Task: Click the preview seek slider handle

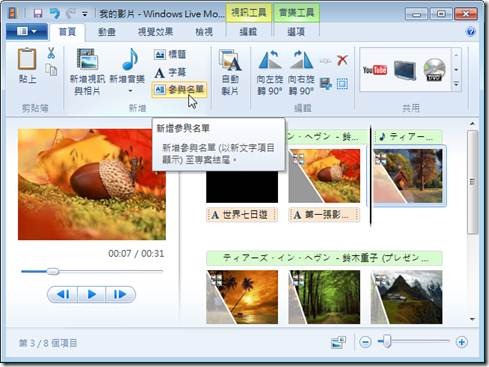Action: pos(53,271)
